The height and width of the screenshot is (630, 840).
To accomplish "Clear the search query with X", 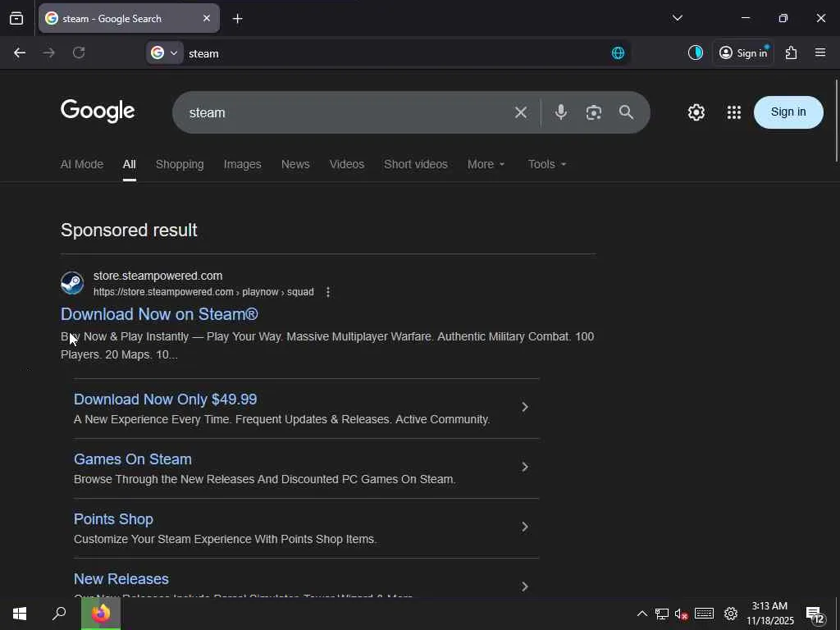I will pos(521,112).
